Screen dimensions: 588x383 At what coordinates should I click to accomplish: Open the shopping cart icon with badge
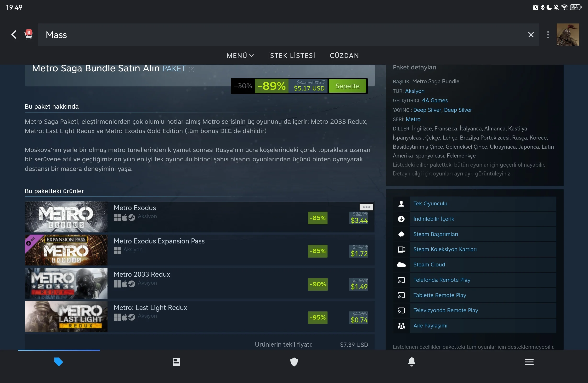point(28,35)
